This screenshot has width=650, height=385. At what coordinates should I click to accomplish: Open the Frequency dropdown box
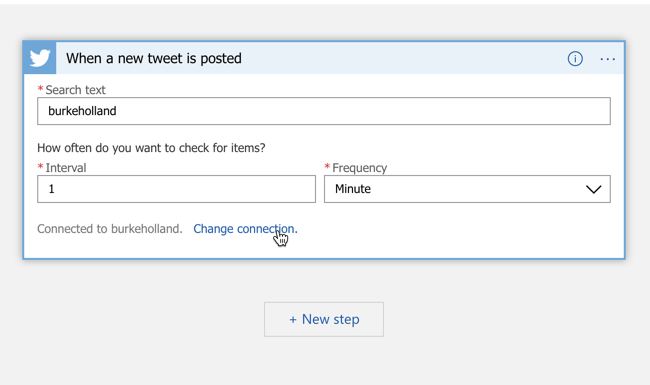467,189
